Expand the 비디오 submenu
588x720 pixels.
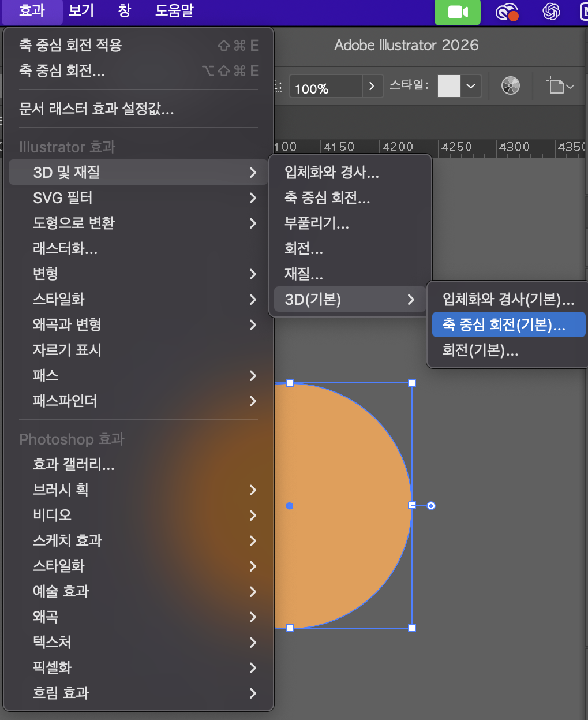pos(138,515)
